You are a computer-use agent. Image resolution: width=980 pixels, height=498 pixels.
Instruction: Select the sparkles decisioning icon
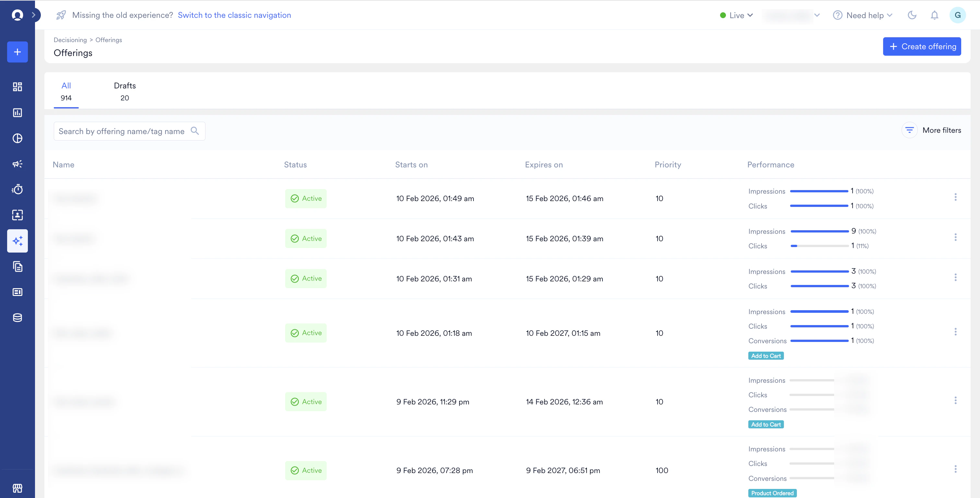17,241
